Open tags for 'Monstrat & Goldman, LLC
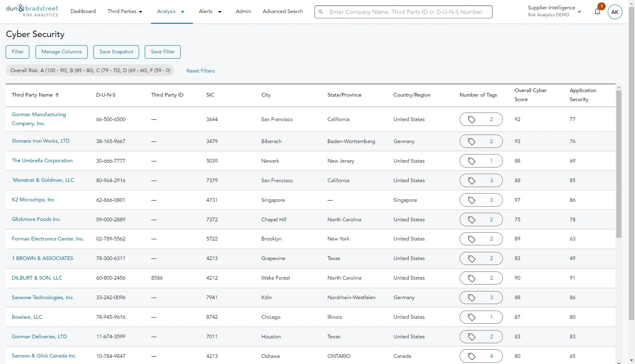Image resolution: width=635 pixels, height=364 pixels. (481, 181)
